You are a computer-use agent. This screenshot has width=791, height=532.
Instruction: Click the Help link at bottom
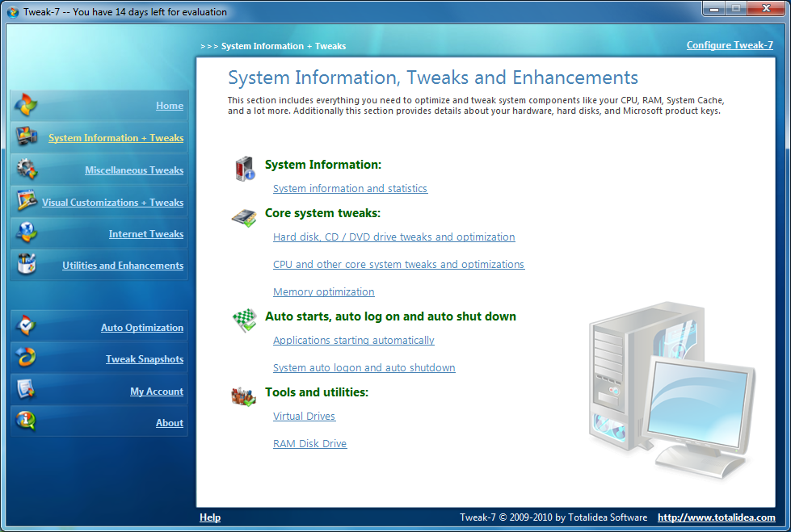coord(210,517)
